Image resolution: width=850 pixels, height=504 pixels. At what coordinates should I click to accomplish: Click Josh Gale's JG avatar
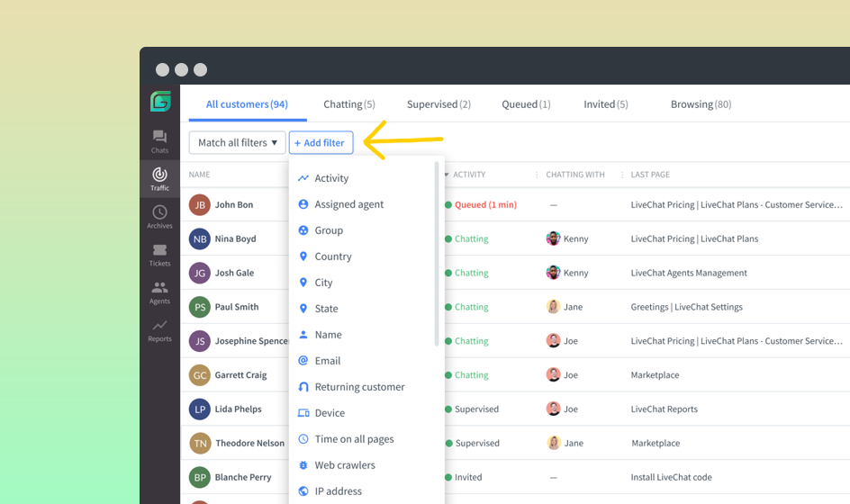pos(200,273)
